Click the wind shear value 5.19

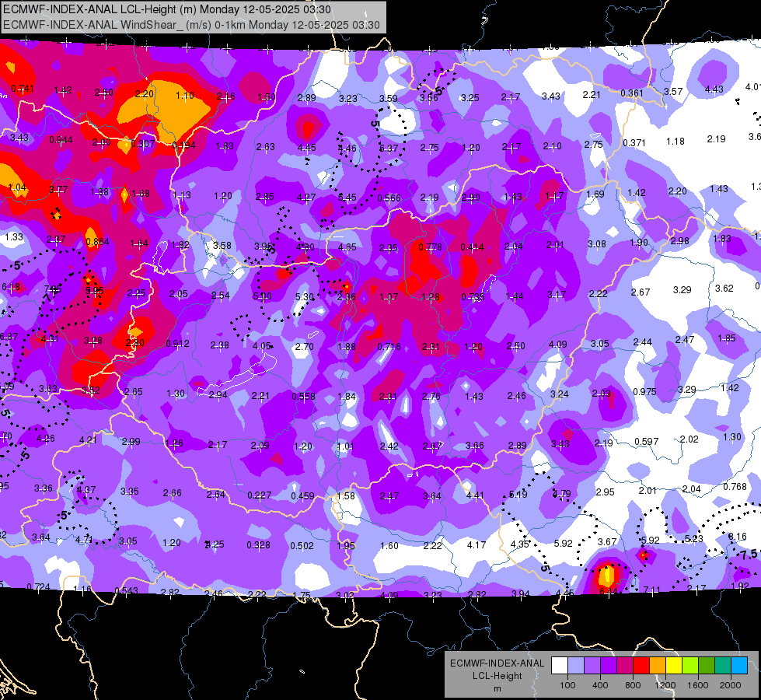point(518,495)
